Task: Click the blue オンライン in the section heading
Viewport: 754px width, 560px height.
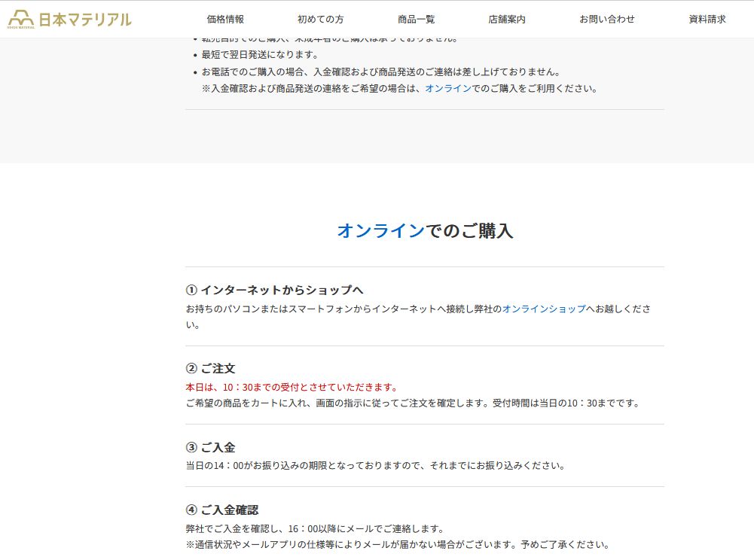Action: click(380, 231)
